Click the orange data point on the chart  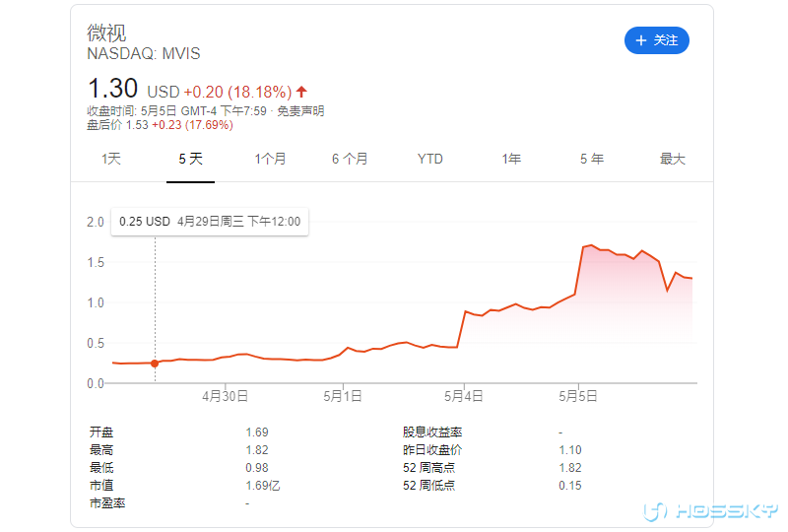coord(155,364)
